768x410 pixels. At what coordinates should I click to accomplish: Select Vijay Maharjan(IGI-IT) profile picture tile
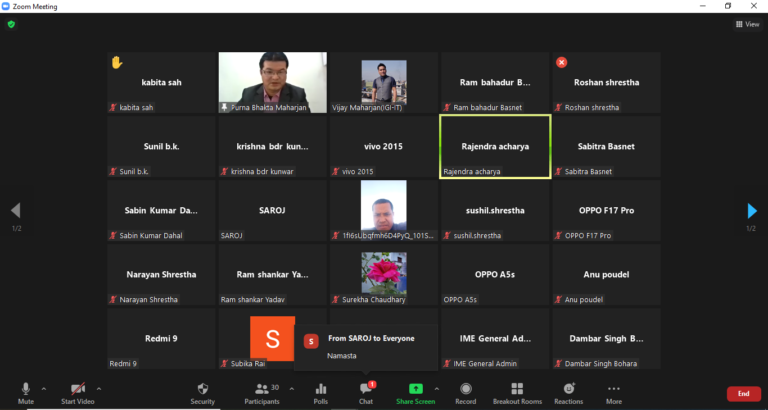[384, 82]
